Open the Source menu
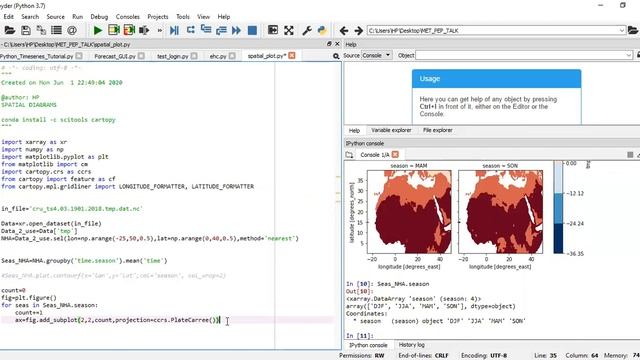Image resolution: width=640 pixels, height=360 pixels. point(56,17)
